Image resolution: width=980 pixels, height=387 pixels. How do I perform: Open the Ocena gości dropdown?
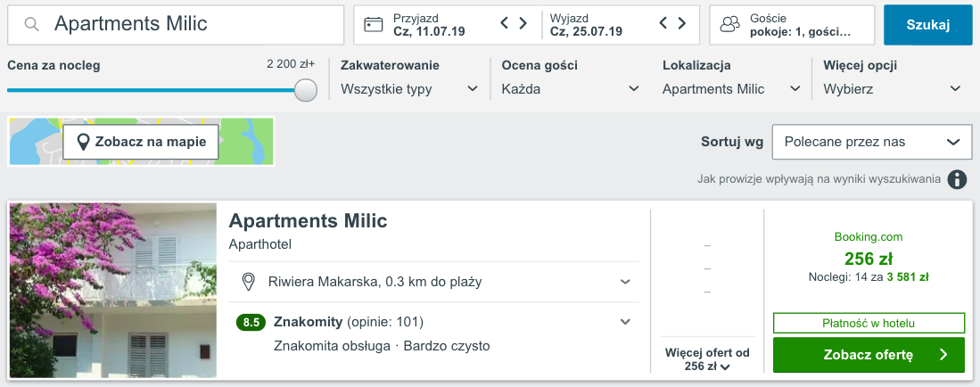(570, 89)
